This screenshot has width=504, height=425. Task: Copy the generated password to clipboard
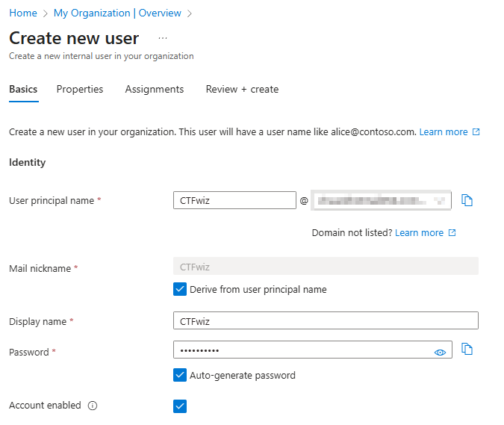[x=467, y=349]
